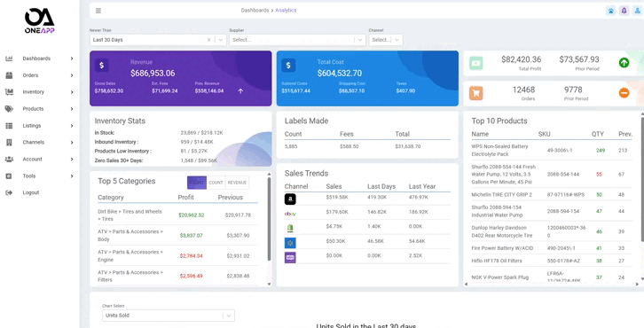Click the Top 10 Products vertical scrollbar
The height and width of the screenshot is (328, 644).
[642, 178]
